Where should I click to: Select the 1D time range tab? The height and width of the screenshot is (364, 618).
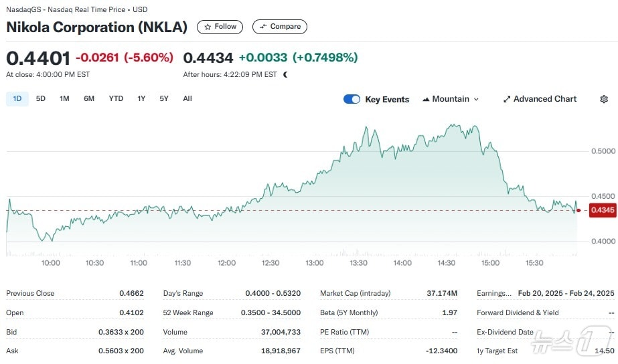coord(17,99)
